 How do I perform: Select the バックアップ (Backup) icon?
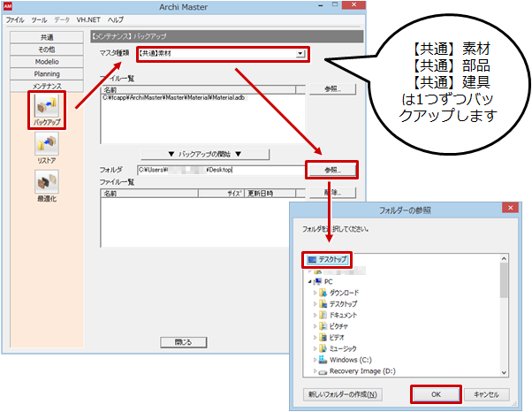click(x=48, y=108)
